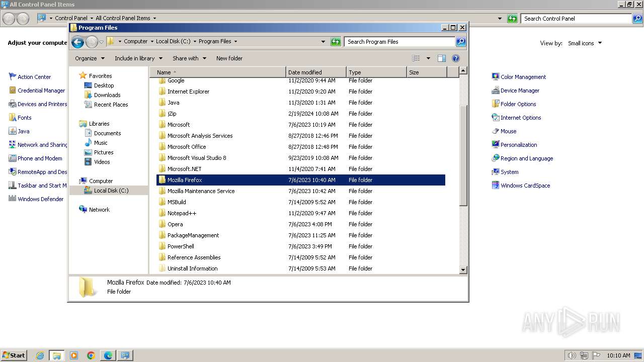This screenshot has height=362, width=644.
Task: Open Microsoft Edge from the taskbar
Action: (108, 355)
